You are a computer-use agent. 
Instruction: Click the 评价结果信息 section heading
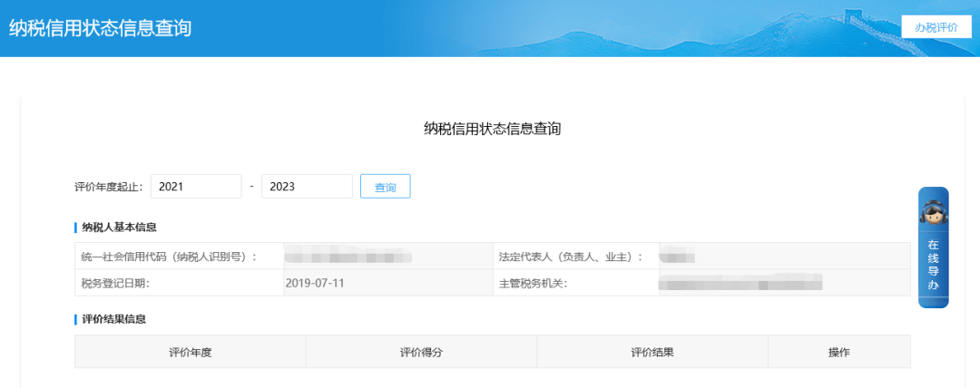pyautogui.click(x=113, y=319)
